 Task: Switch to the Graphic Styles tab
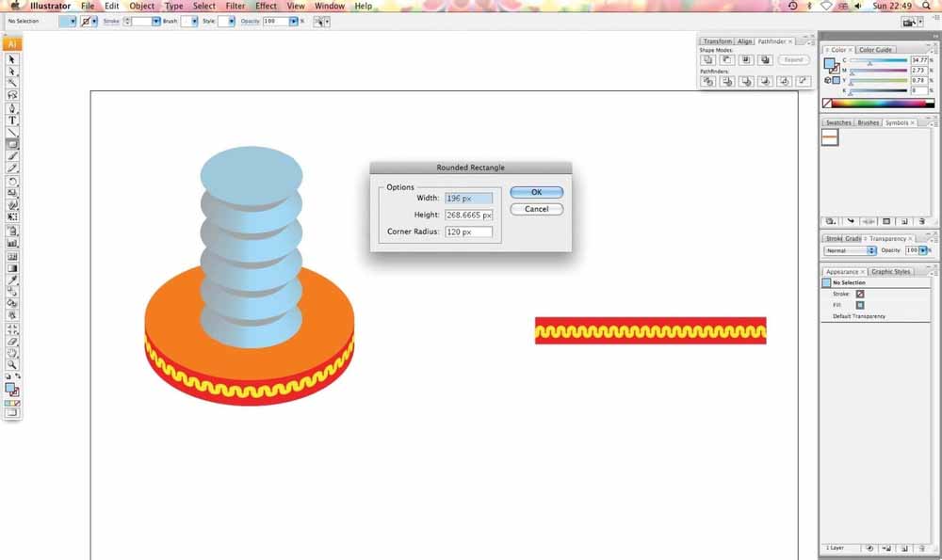click(890, 272)
